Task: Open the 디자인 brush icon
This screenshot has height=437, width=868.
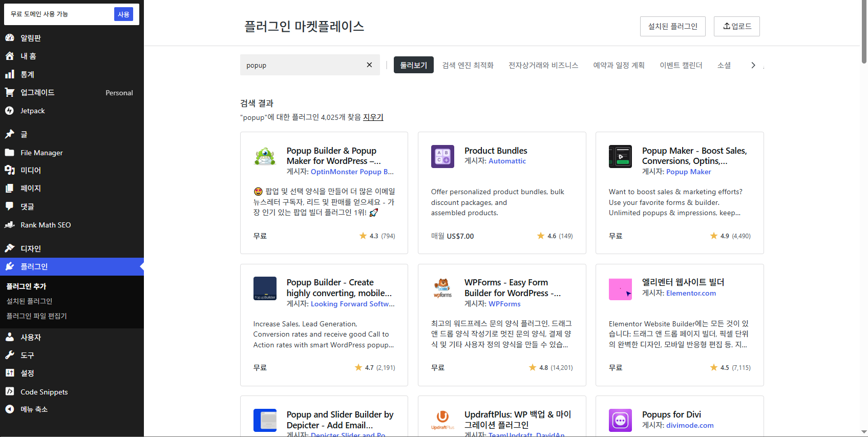Action: point(10,248)
